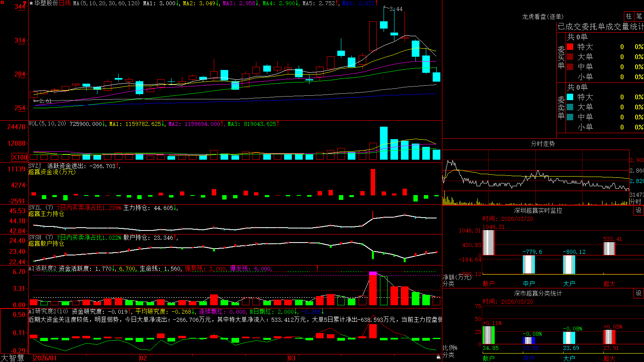Click the 3.44 high price marker
The width and height of the screenshot is (644, 362).
coord(396,9)
